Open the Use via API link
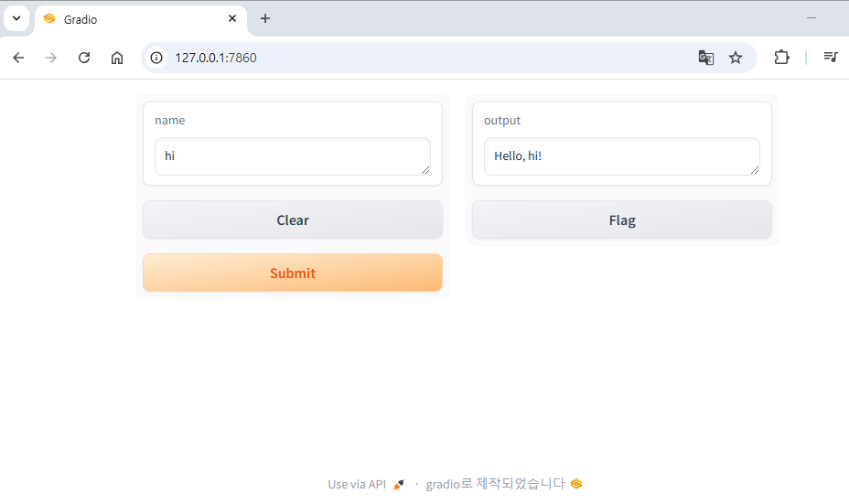The height and width of the screenshot is (504, 849). tap(366, 484)
